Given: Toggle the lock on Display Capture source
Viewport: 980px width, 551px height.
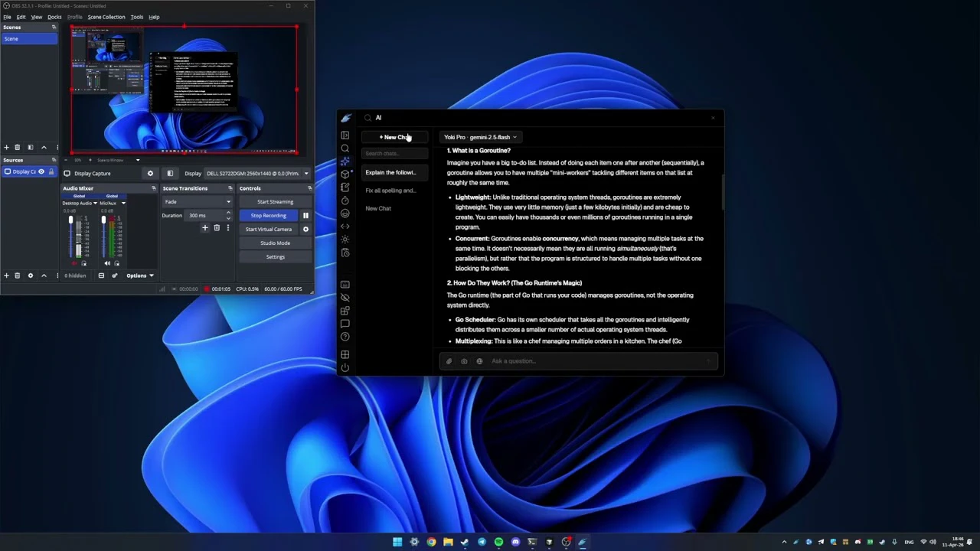Looking at the screenshot, I should coord(51,171).
